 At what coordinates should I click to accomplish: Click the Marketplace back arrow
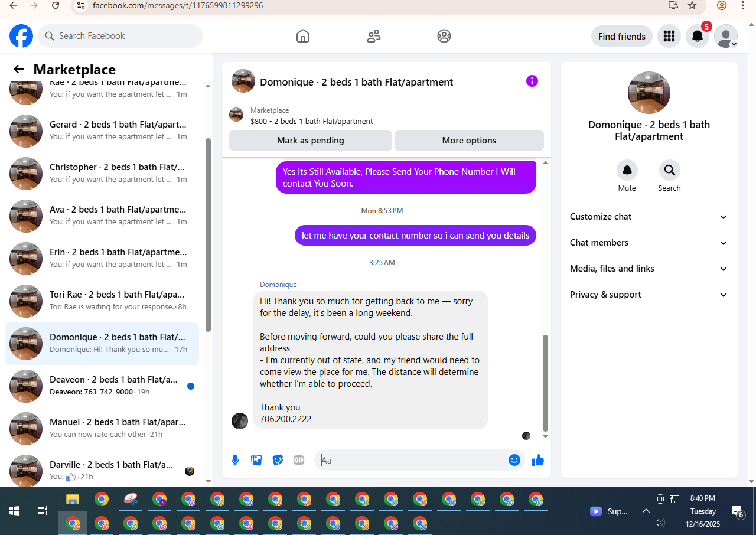[x=19, y=70]
